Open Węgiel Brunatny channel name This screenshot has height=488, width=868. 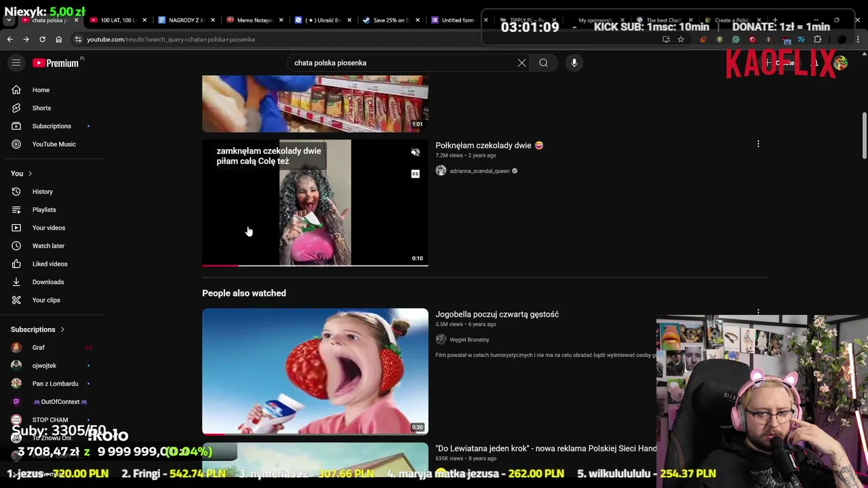coord(469,340)
